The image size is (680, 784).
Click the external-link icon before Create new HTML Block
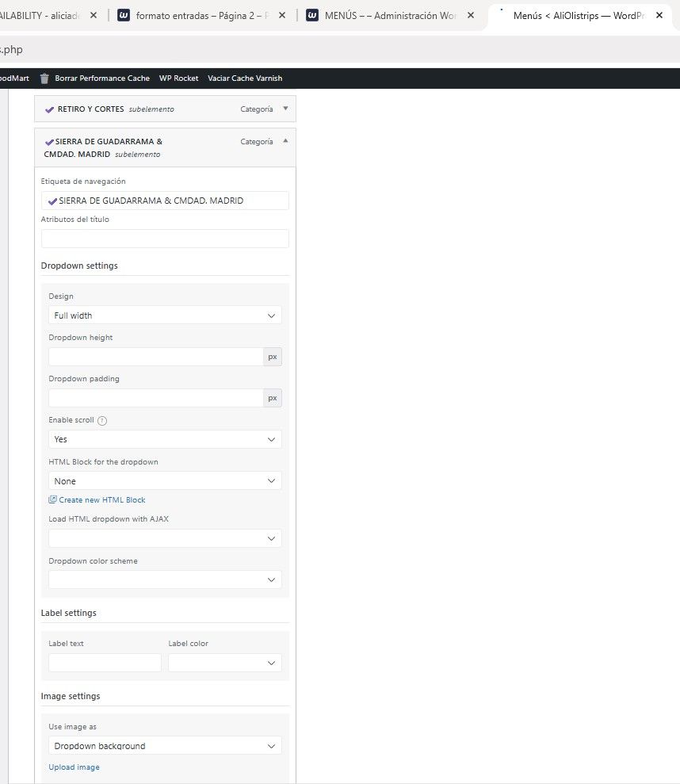pos(52,500)
